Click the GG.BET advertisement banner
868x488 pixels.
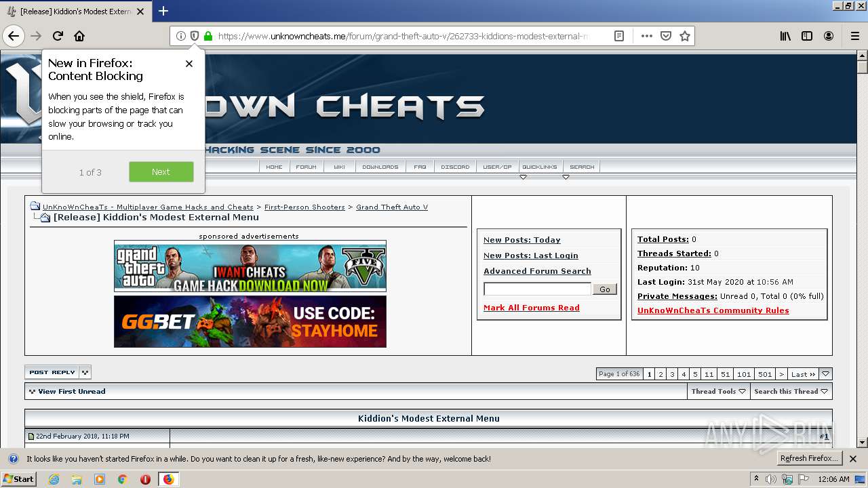click(x=250, y=321)
